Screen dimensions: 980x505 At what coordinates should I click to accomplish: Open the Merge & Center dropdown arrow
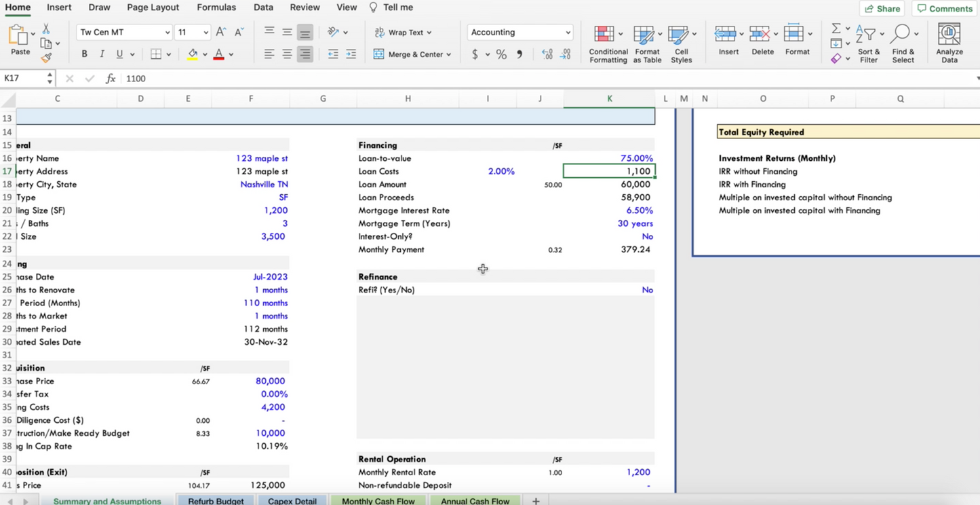(449, 54)
